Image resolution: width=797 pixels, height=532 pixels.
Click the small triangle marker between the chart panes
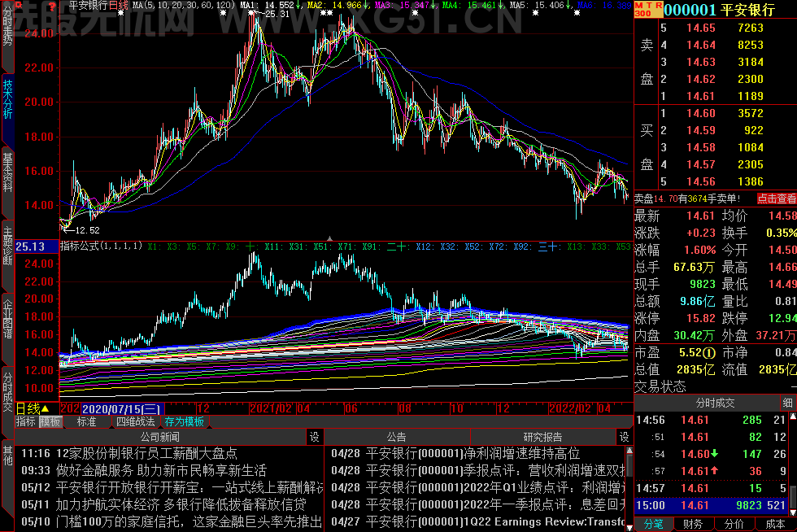coord(329,238)
